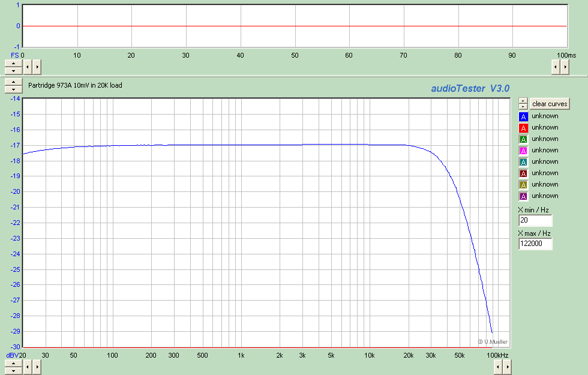Click the dBV axis unit label
The width and height of the screenshot is (588, 375).
[x=13, y=355]
